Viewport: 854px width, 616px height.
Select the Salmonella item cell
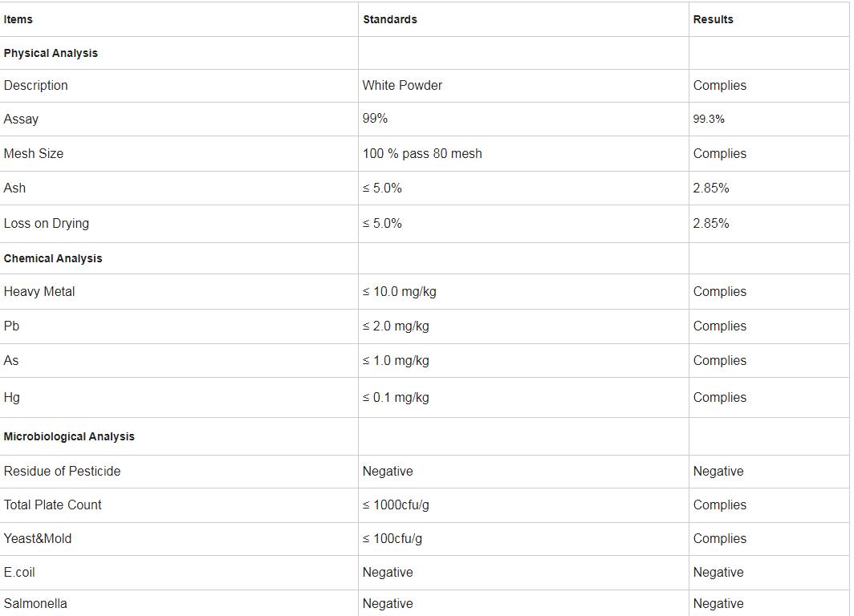point(35,604)
